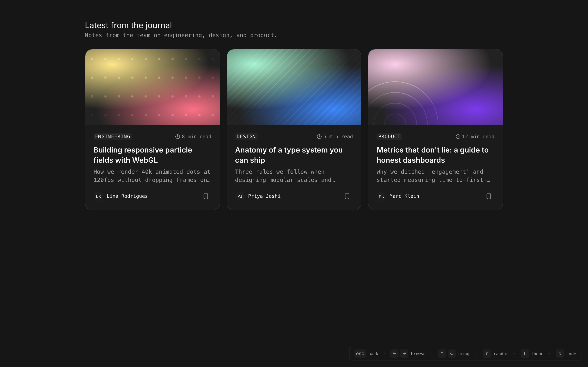Click the 'c' code shortcut key
Image resolution: width=588 pixels, height=367 pixels.
[x=560, y=354]
